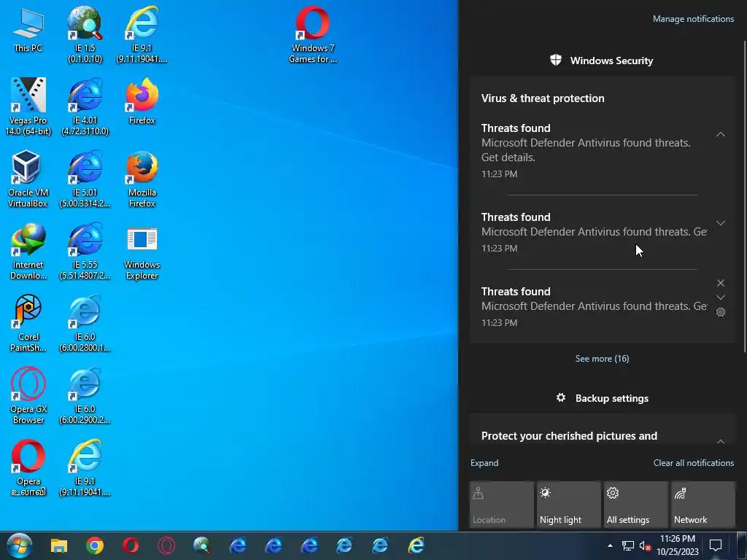Select the Firefox desktop shortcut with the purple globe
The image size is (747, 560).
tap(142, 101)
